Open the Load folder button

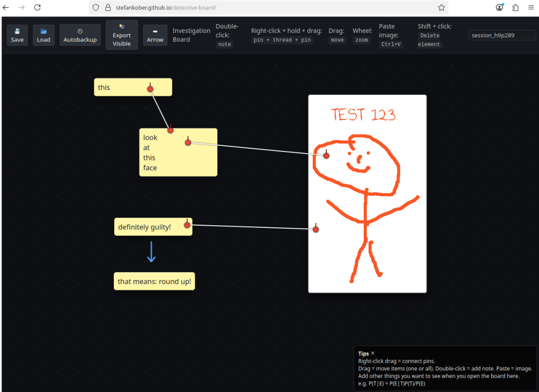coord(44,35)
